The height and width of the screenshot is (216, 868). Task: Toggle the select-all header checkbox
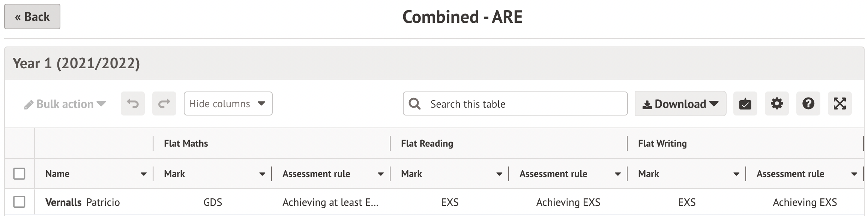coord(19,174)
